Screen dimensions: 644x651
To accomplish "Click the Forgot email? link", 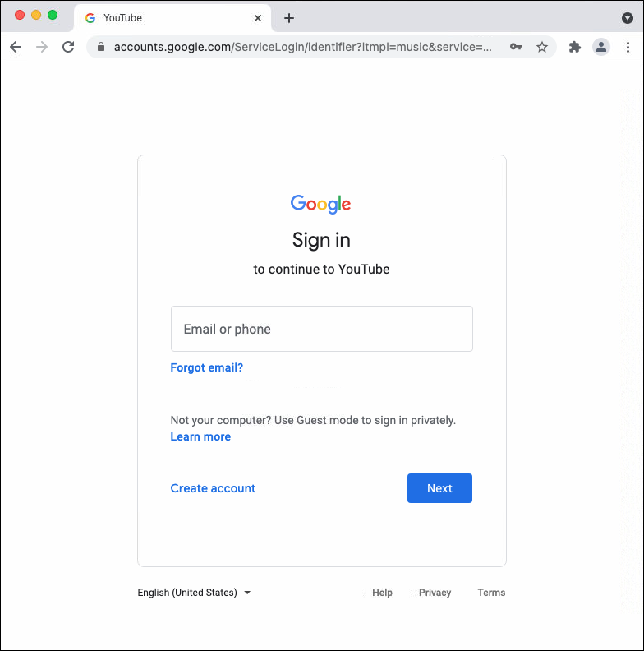I will [x=207, y=367].
